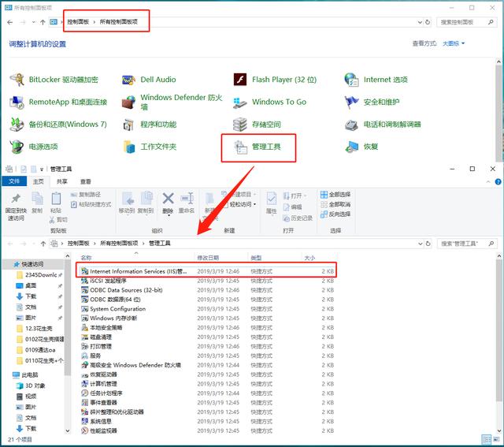Open 文件 ribbon tab

(14, 181)
